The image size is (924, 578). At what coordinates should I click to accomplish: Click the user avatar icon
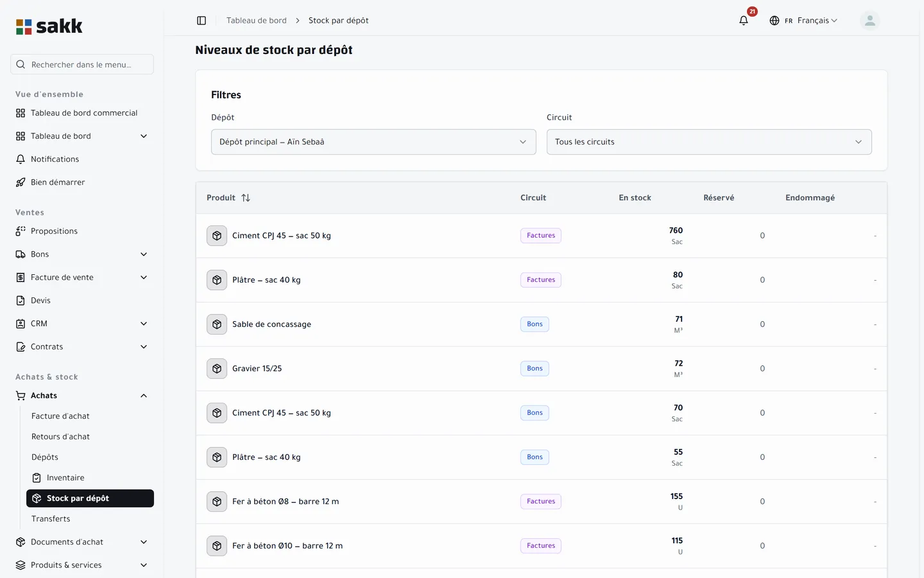tap(869, 21)
